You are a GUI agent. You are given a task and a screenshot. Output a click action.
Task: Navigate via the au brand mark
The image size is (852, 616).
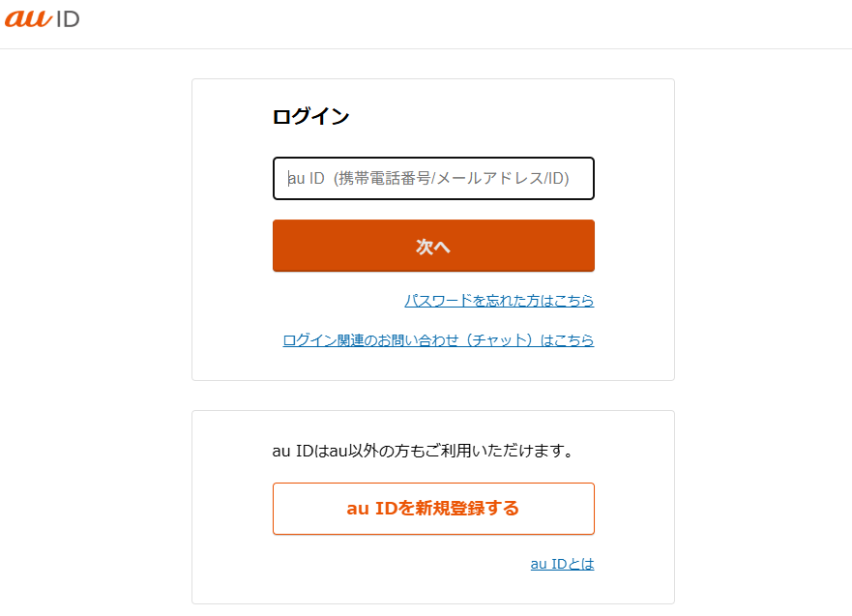[43, 17]
